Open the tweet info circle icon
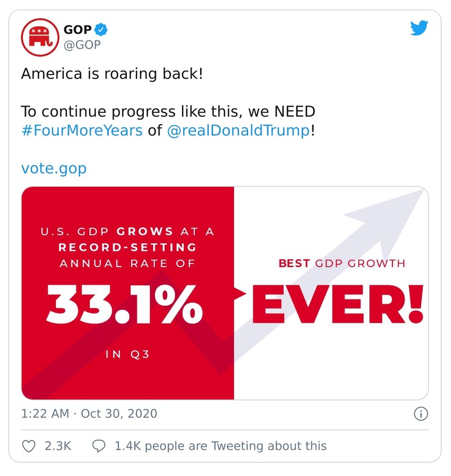 tap(421, 414)
